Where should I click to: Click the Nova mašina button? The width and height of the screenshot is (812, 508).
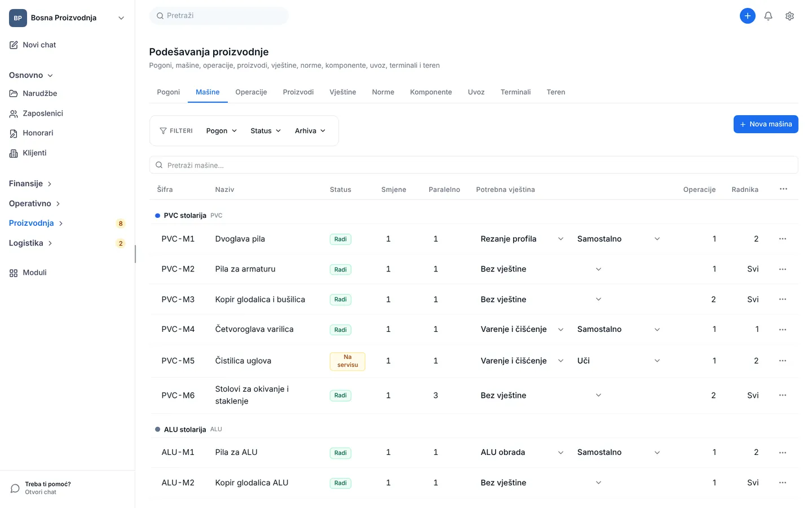coord(766,124)
